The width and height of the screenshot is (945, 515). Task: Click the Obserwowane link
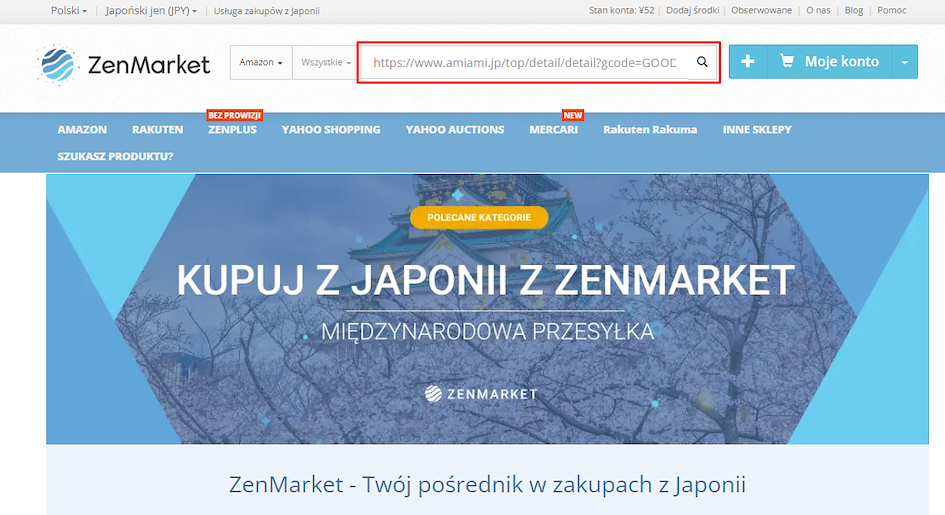tap(762, 10)
